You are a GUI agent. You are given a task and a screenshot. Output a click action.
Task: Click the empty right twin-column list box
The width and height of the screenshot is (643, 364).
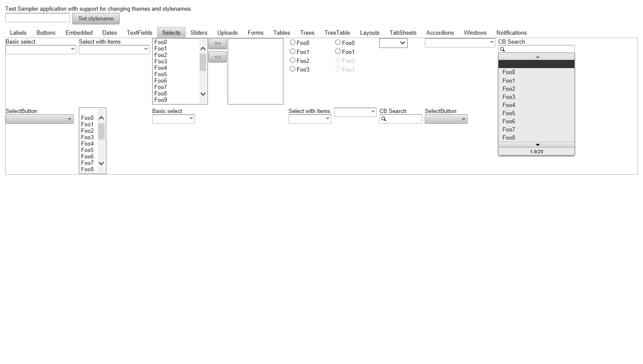click(255, 71)
